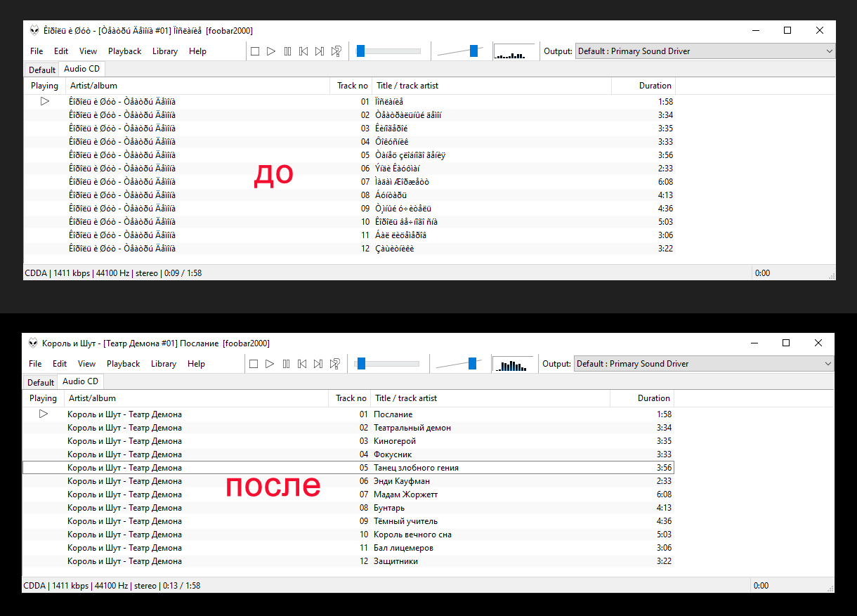Click the status bar playback info in bottom window
857x616 pixels.
pos(112,586)
